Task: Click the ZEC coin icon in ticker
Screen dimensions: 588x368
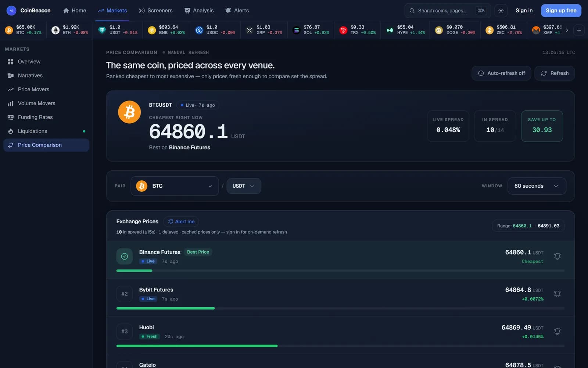Action: 490,30
